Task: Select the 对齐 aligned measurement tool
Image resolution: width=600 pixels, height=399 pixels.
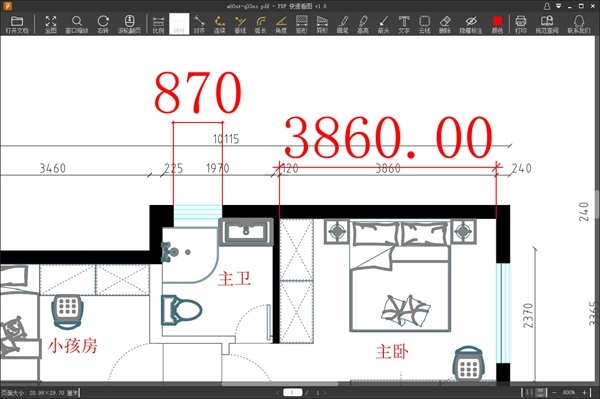Action: pos(199,24)
